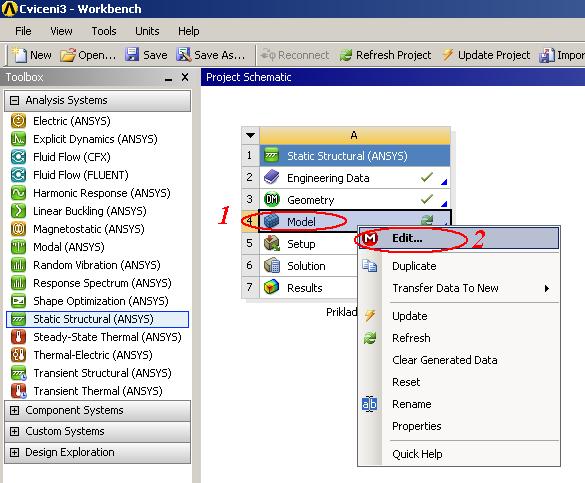
Task: Click the Open folder toolbar icon
Action: 68,55
